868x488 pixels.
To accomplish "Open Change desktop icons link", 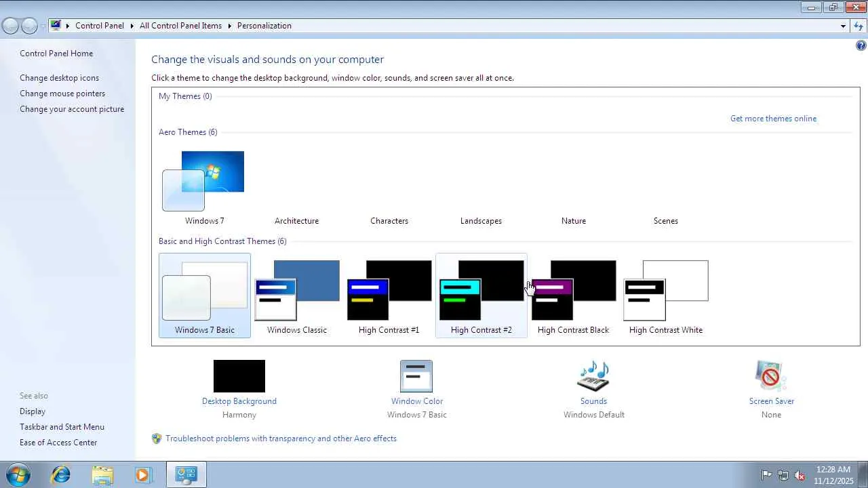I will pyautogui.click(x=59, y=78).
